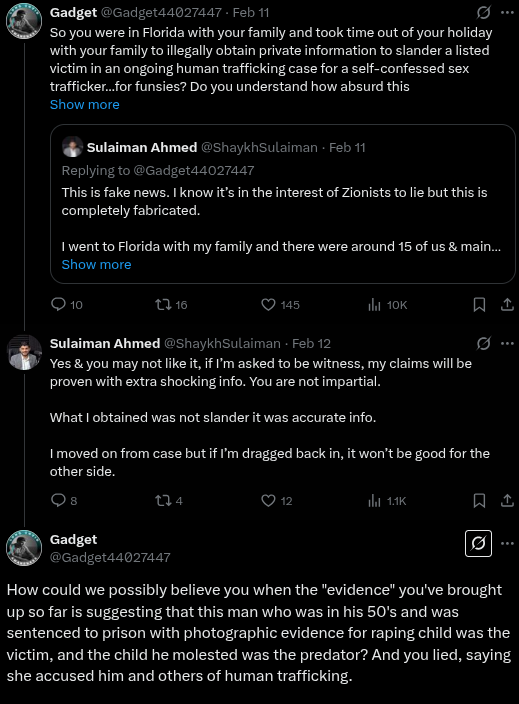View analytics showing 10K views
519x704 pixels.
point(374,305)
